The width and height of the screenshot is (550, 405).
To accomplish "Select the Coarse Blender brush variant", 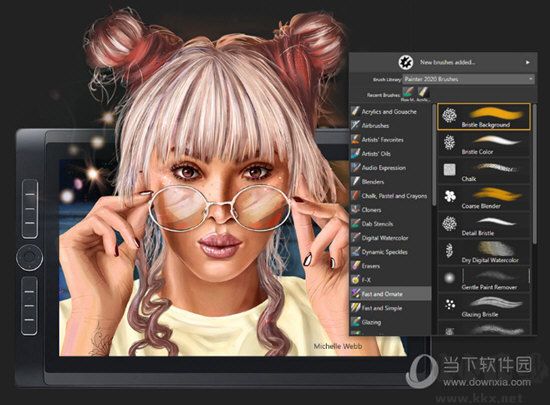I will [484, 198].
